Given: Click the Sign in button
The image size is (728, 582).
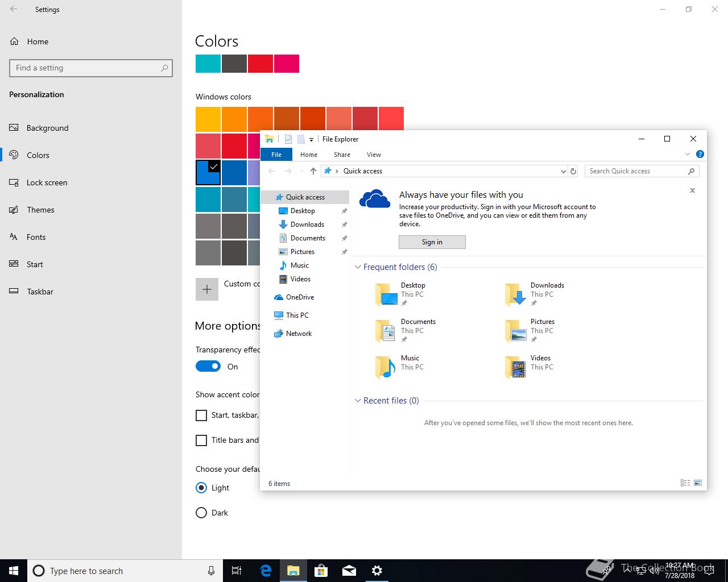Looking at the screenshot, I should click(432, 242).
